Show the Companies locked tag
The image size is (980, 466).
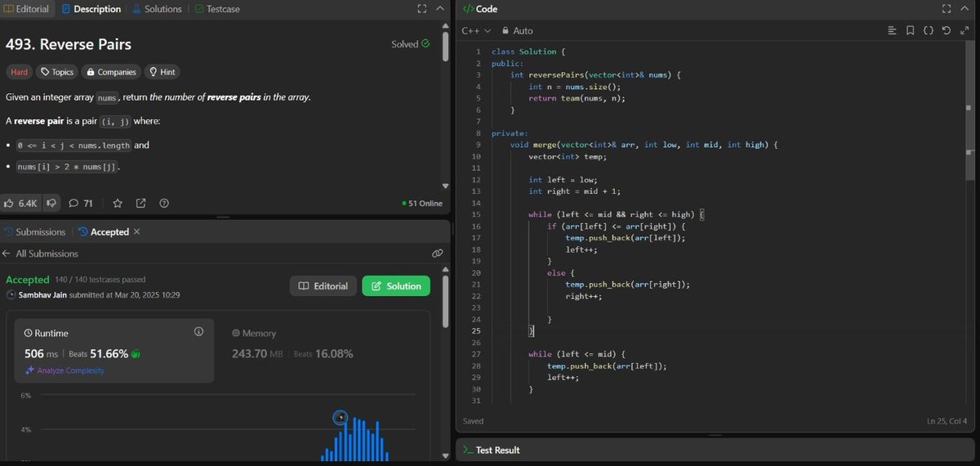(x=111, y=72)
